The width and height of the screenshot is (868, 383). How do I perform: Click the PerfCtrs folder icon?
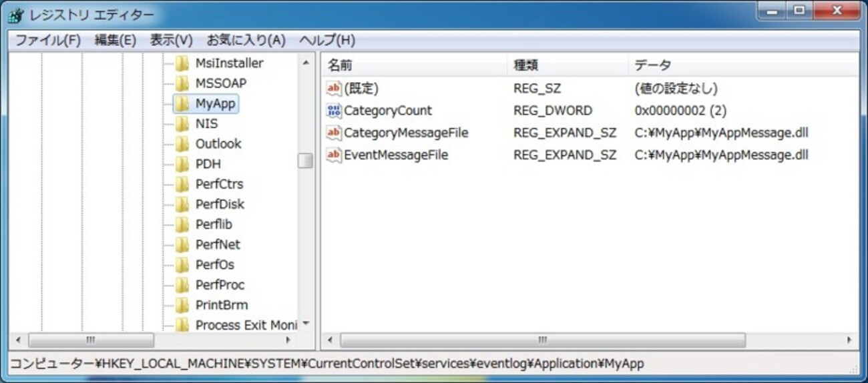click(x=182, y=184)
